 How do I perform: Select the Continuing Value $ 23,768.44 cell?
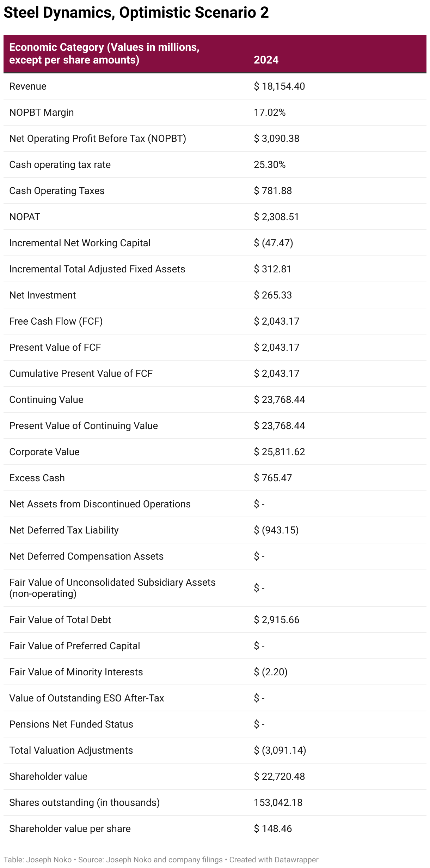click(279, 400)
